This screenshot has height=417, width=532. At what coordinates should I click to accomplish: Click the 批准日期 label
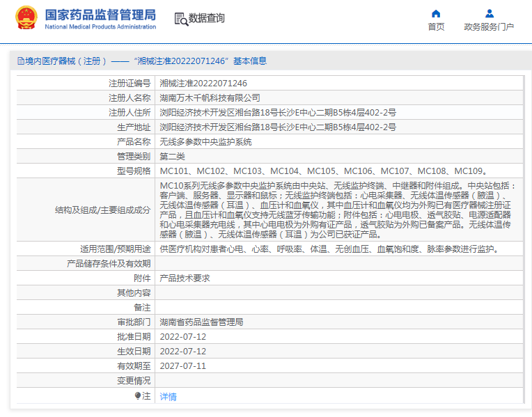click(x=134, y=337)
